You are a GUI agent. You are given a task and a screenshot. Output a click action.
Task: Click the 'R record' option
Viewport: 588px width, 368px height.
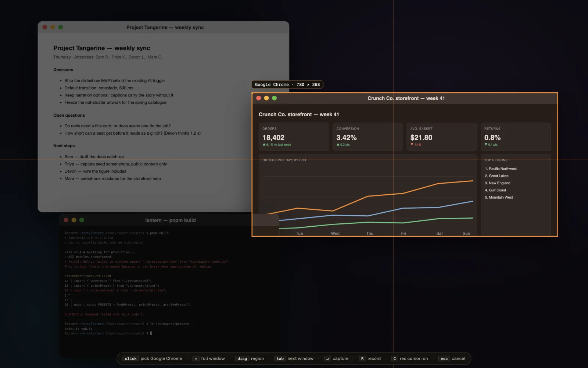(x=370, y=358)
